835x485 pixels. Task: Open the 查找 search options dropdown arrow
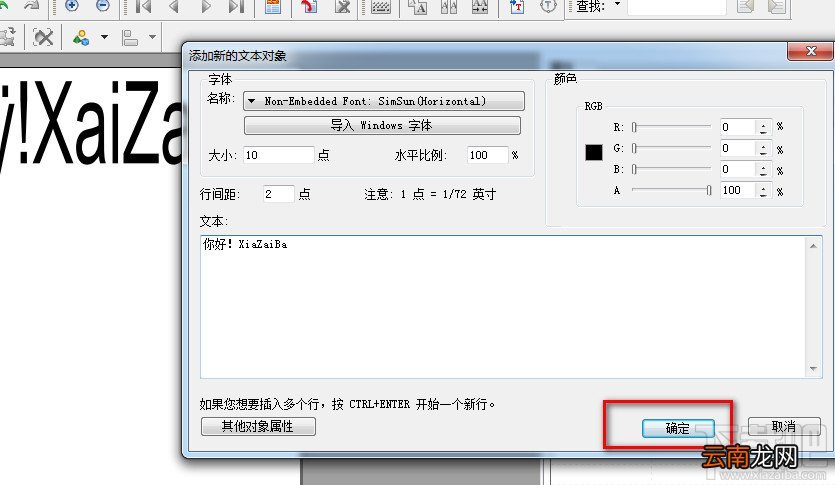[618, 4]
